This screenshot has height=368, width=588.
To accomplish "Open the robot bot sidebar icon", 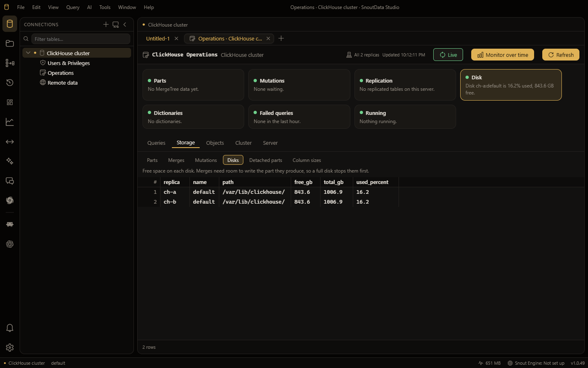I will coord(10,224).
